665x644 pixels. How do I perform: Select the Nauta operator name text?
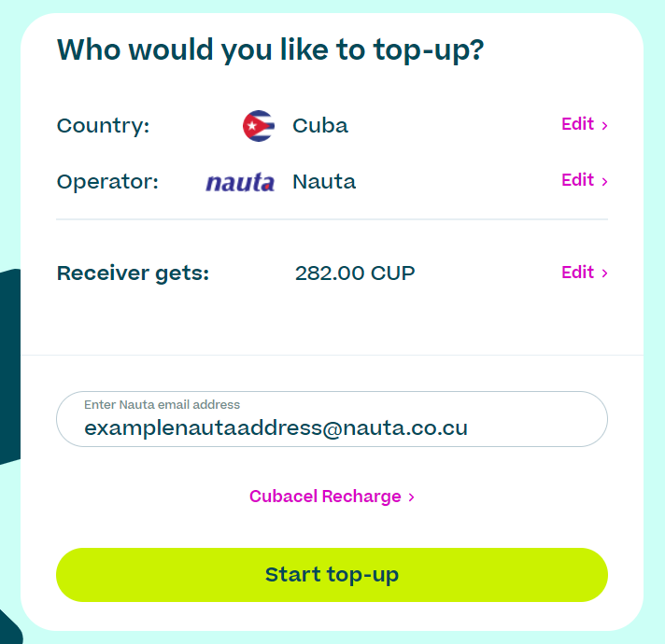point(324,182)
